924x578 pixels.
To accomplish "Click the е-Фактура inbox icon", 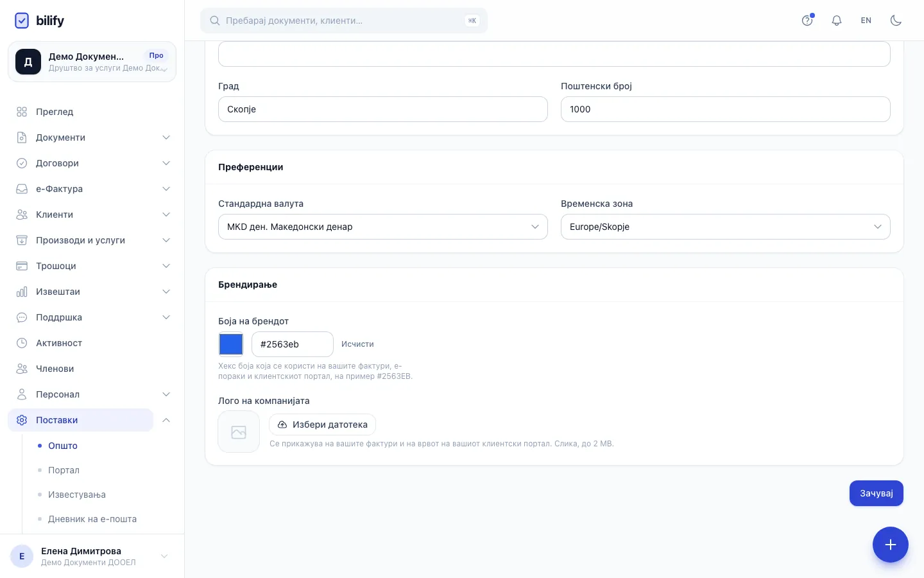I will [22, 189].
